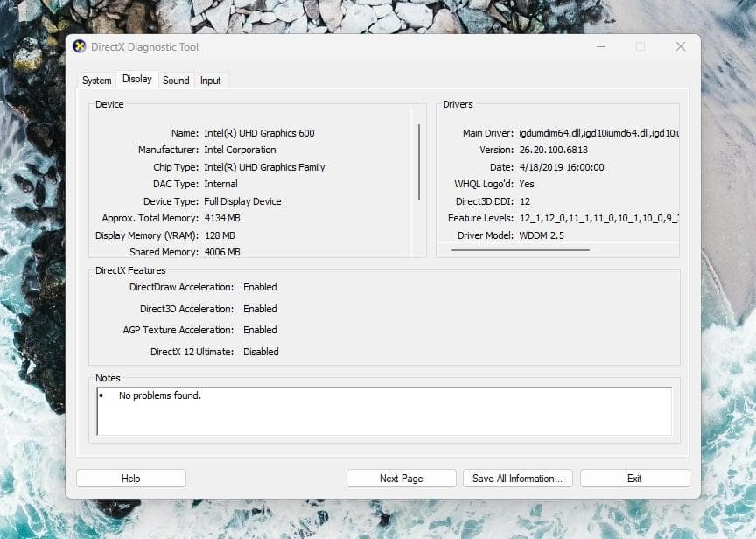
Task: Select the Display tab
Action: [137, 79]
